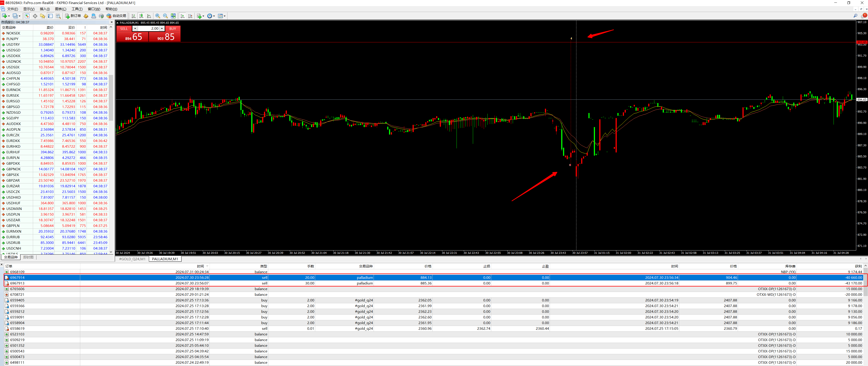Toggle candlestick chart mode

(x=141, y=16)
